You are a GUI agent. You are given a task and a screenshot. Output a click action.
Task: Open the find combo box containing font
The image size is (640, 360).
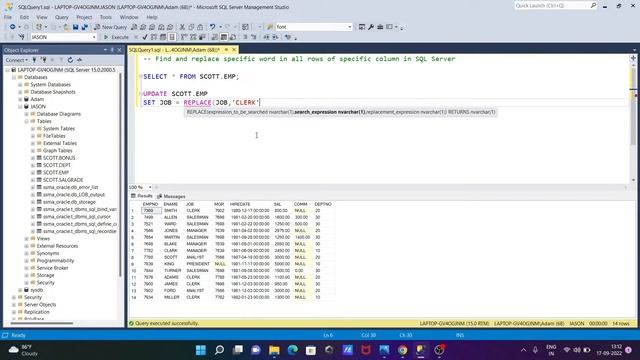313,27
